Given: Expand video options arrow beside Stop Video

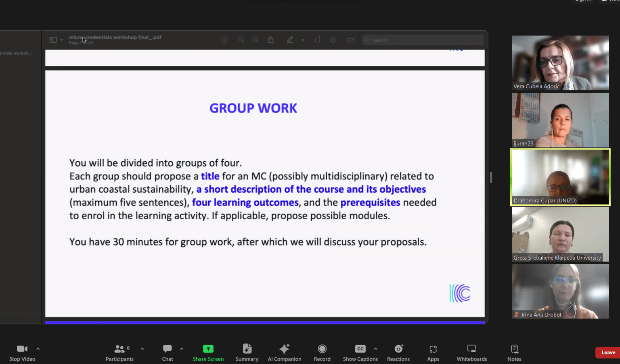Looking at the screenshot, I should click(38, 349).
